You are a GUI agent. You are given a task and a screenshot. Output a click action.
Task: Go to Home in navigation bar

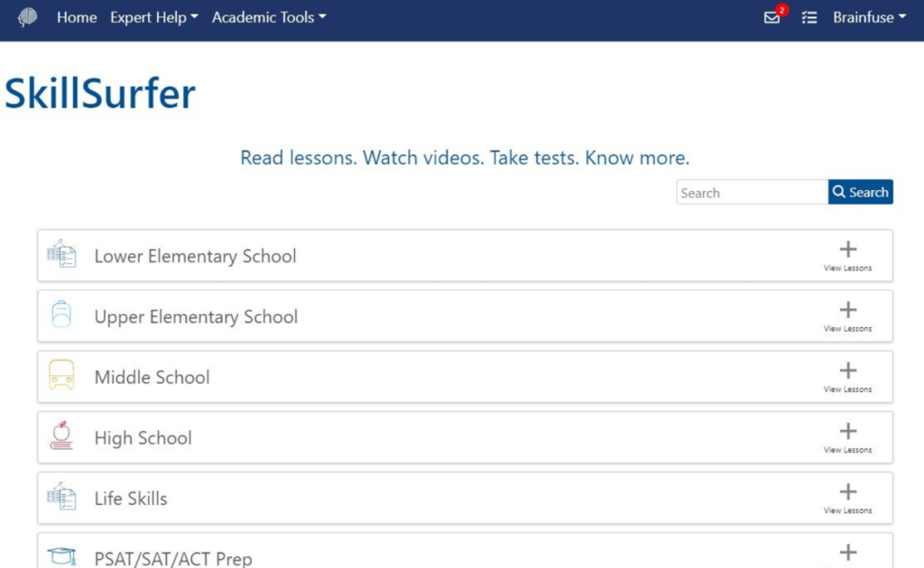pos(77,18)
